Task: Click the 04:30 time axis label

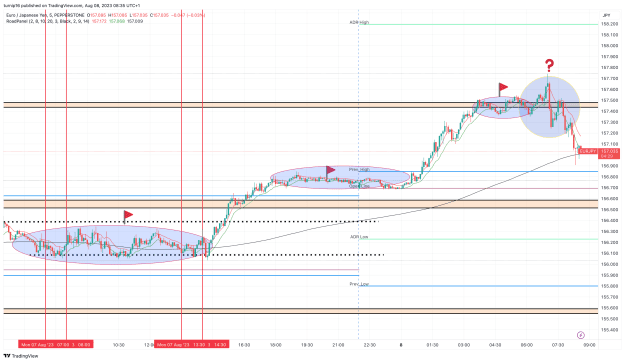Action: [x=495, y=345]
